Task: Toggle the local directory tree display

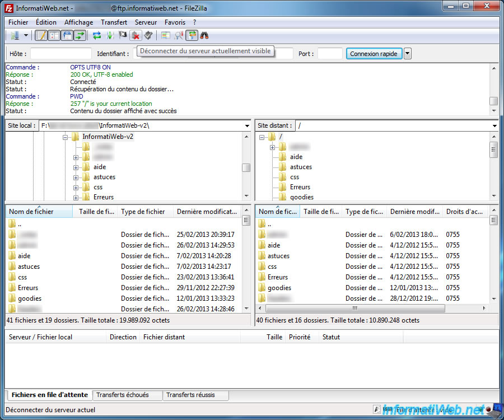Action: [54, 35]
